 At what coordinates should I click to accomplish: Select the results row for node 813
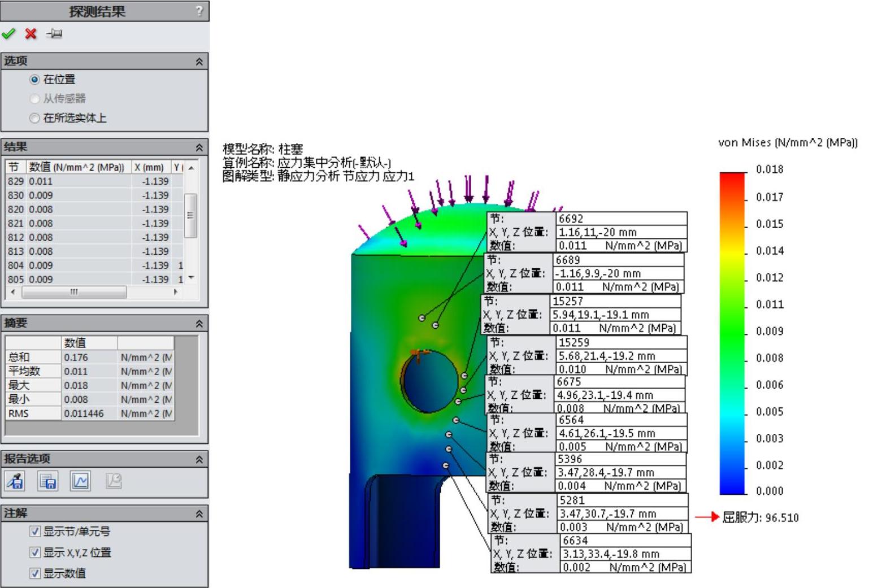tap(95, 251)
